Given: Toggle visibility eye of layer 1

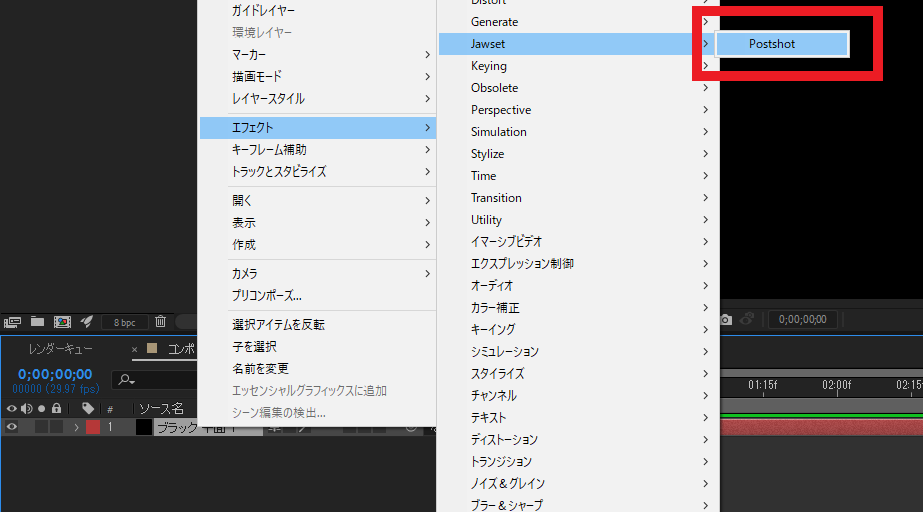Looking at the screenshot, I should pos(11,427).
